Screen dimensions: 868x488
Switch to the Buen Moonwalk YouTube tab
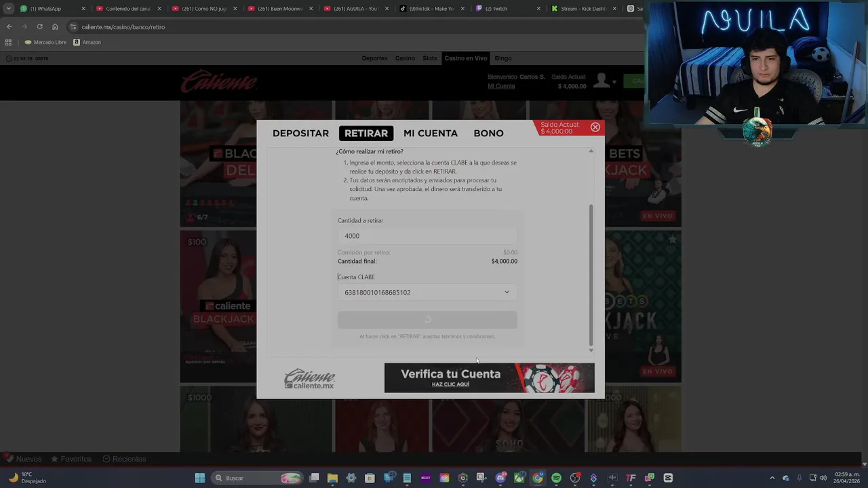tap(281, 9)
